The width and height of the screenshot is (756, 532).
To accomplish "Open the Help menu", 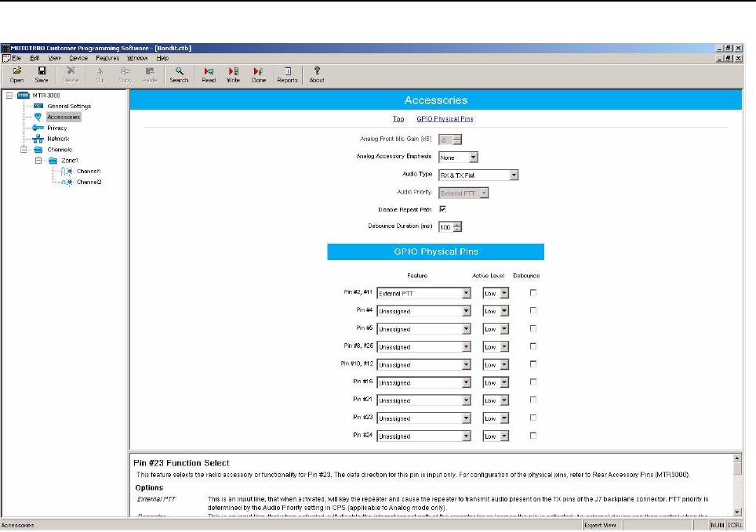I will [x=162, y=58].
